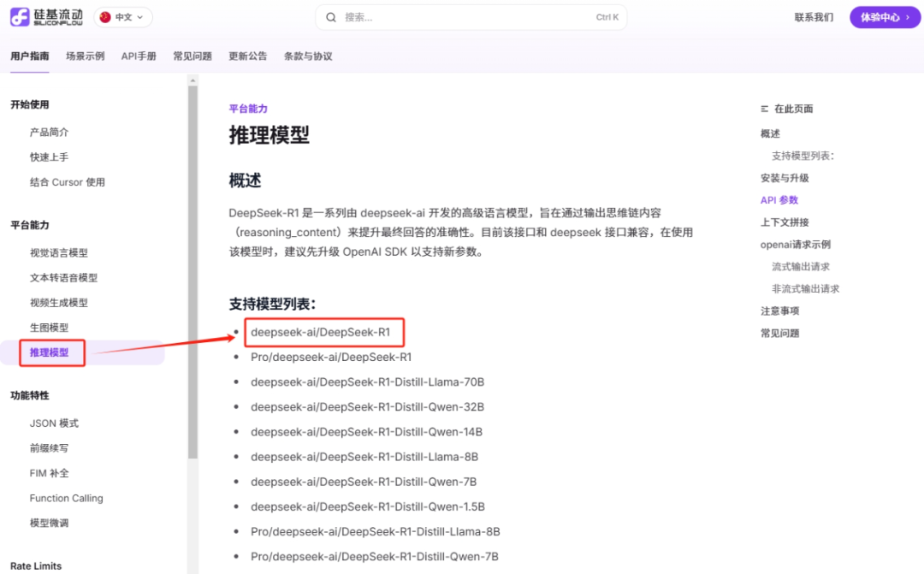Click deepseek-ai/DeepSeek-R1 list entry

click(x=321, y=332)
